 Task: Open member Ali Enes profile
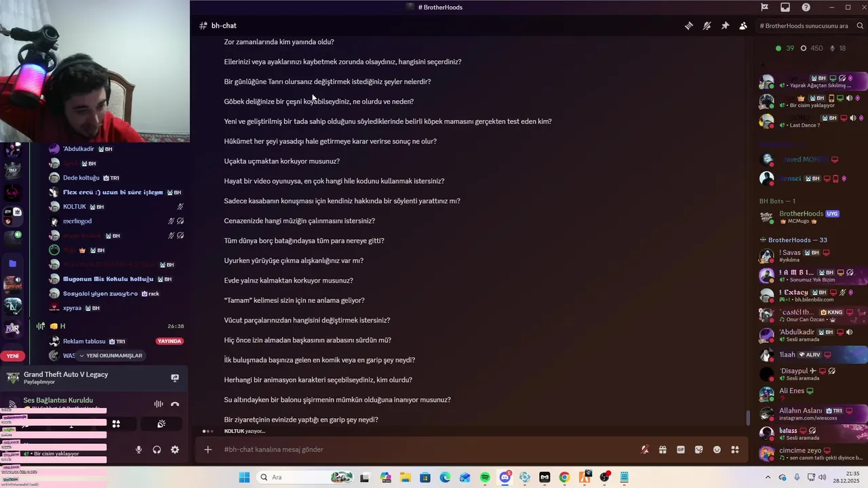point(812,394)
